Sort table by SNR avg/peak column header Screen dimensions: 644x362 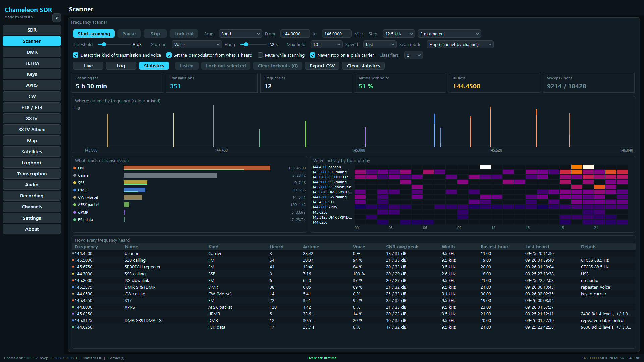[x=402, y=247]
